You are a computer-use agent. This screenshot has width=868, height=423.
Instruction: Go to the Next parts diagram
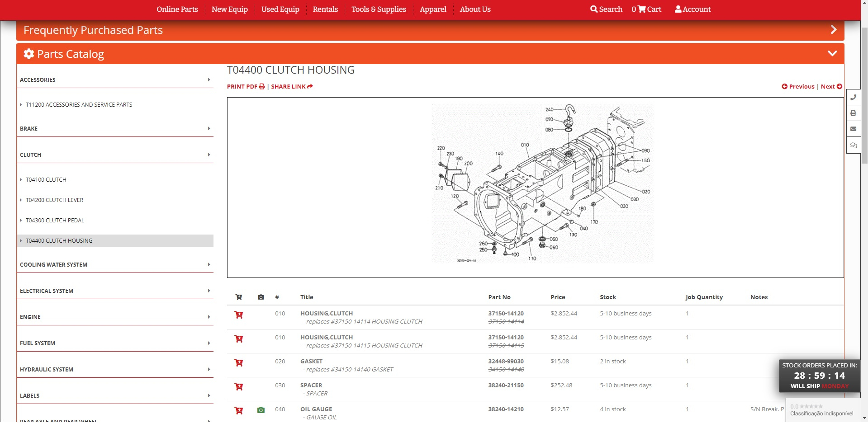(x=831, y=87)
